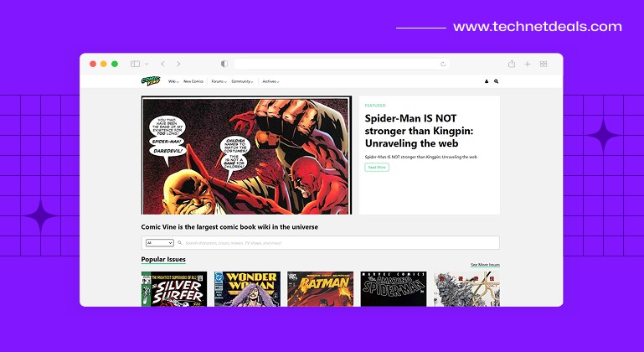Open the browser share icon

click(x=512, y=64)
